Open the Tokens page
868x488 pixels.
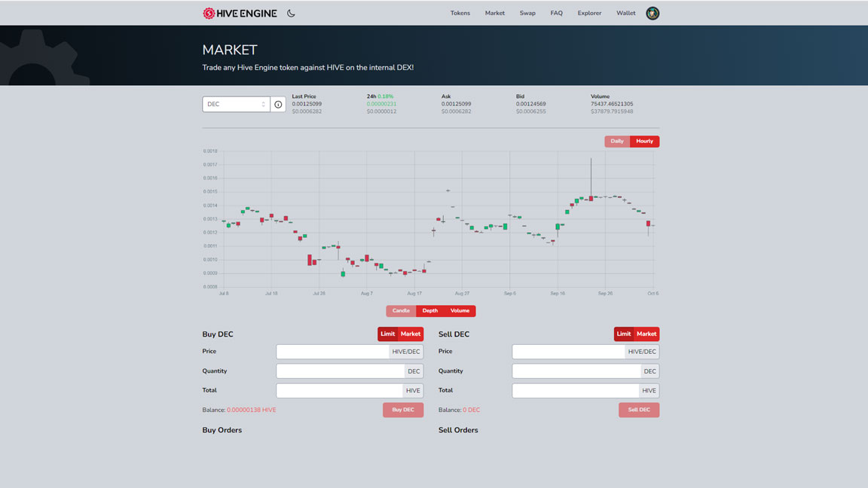460,14
